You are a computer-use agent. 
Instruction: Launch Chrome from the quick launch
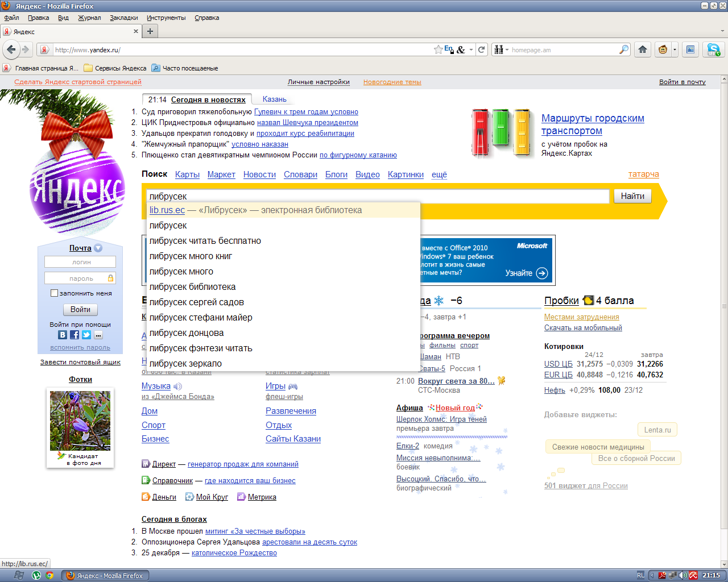point(49,575)
